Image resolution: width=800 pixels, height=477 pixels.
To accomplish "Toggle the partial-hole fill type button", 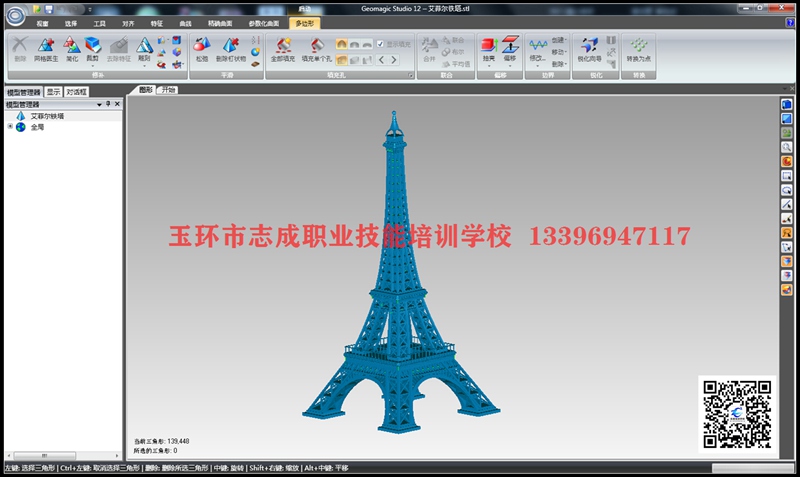I will coord(354,60).
